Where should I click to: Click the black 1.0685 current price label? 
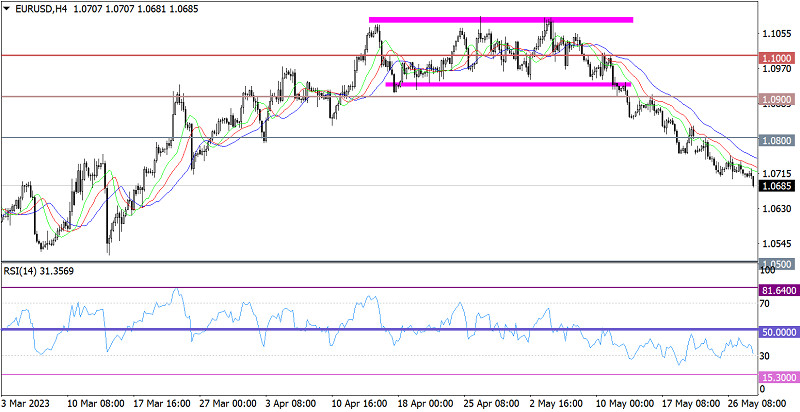[x=777, y=186]
